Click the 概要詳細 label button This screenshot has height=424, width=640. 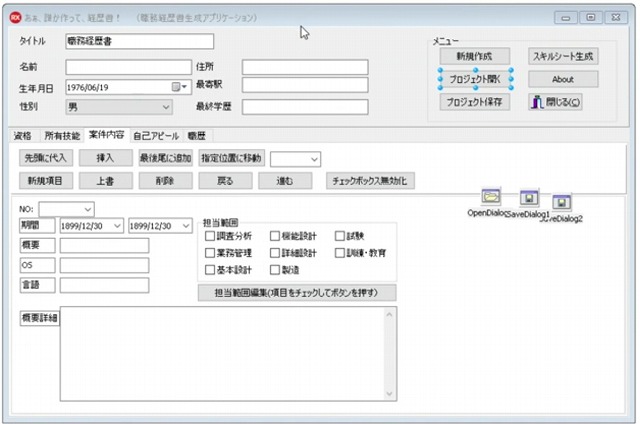pos(40,318)
